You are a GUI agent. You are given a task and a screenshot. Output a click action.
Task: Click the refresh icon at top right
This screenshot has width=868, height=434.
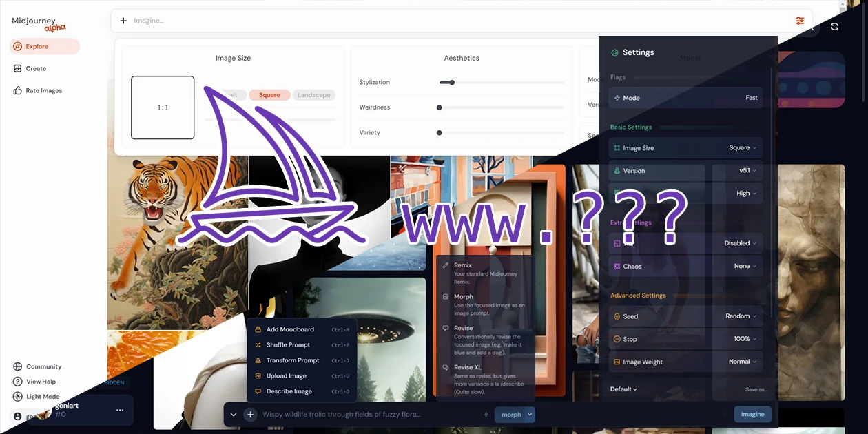pyautogui.click(x=834, y=26)
